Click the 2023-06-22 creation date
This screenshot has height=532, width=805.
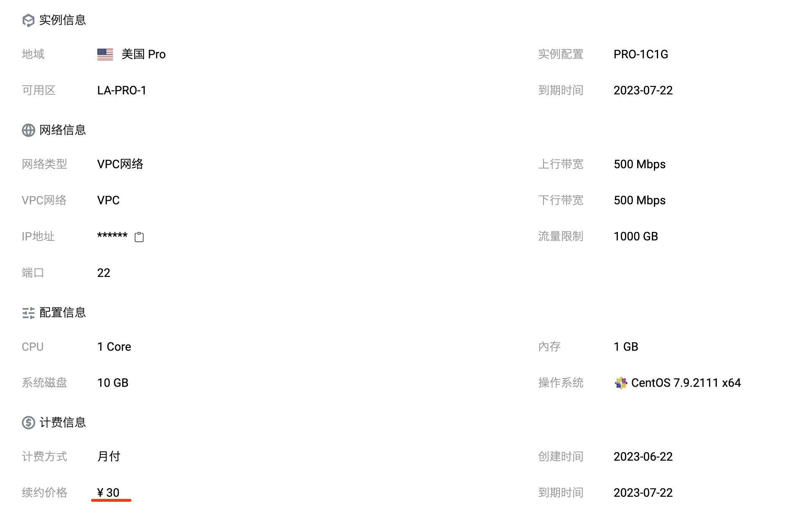[643, 456]
